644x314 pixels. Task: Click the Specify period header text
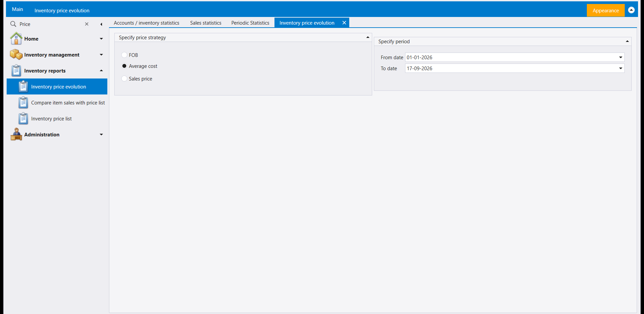coord(394,41)
